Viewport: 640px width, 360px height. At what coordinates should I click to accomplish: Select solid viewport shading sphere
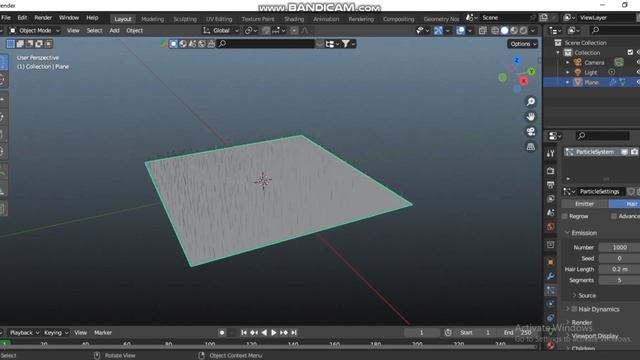point(504,31)
